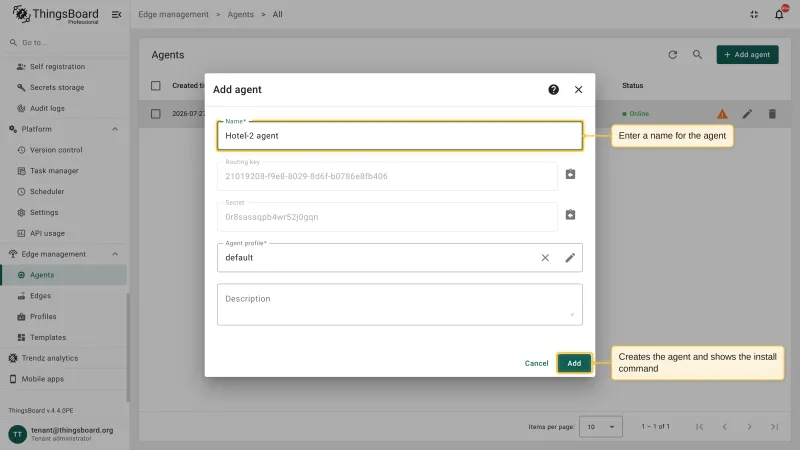Open Templates in sidebar

47,337
